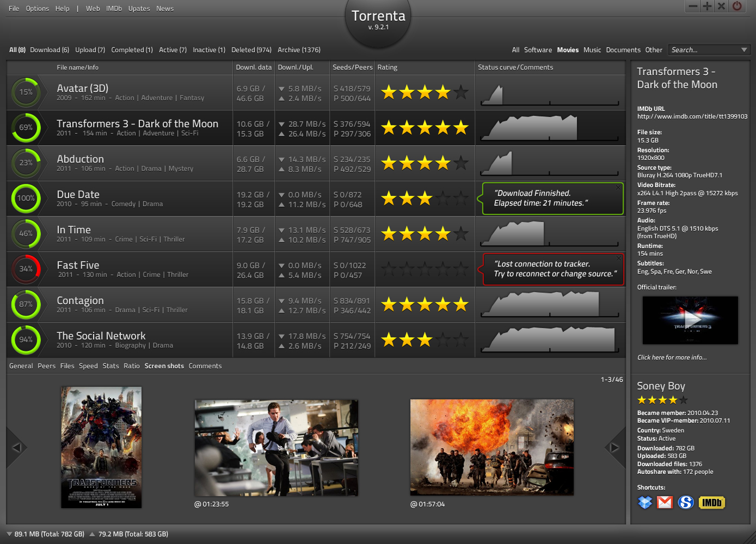Set Fast Five empty star rating
The width and height of the screenshot is (756, 544).
(425, 269)
